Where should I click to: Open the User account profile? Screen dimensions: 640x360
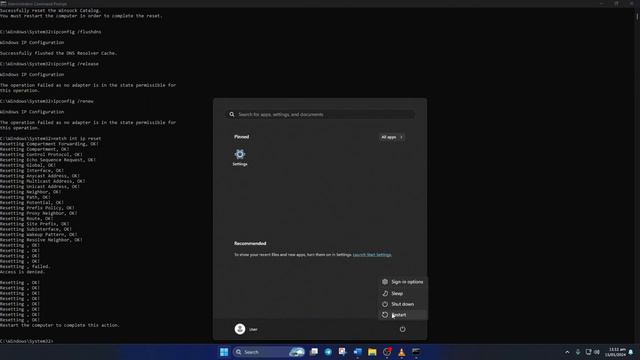click(246, 329)
